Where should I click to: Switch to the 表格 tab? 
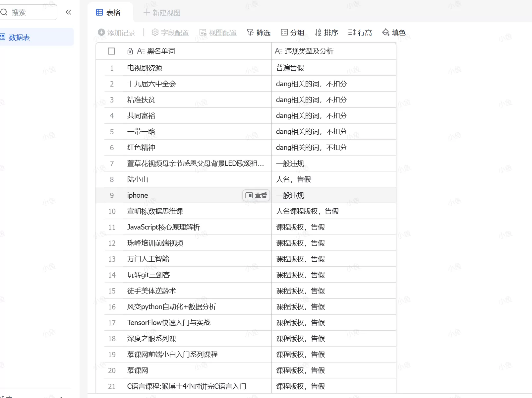tap(109, 12)
